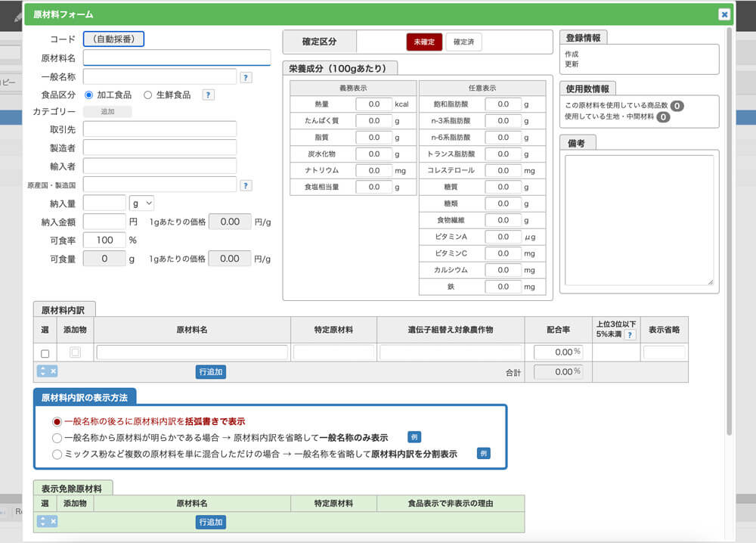756x543 pixels.
Task: Select the 栄養成分（100gあたり）tab
Action: click(x=340, y=69)
